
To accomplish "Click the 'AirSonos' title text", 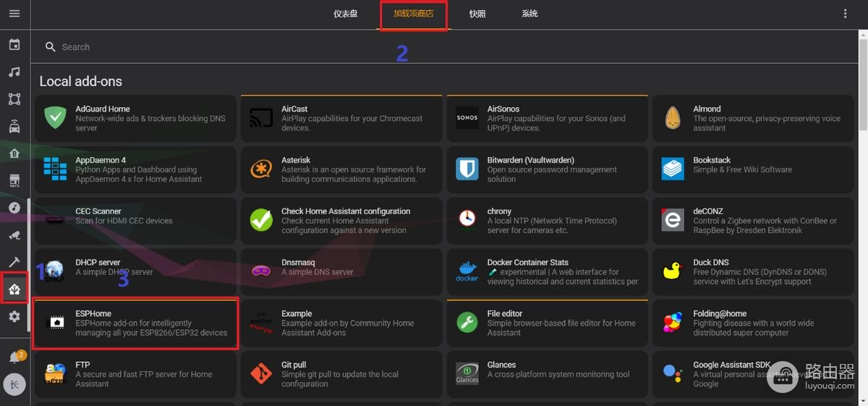I will (x=503, y=109).
